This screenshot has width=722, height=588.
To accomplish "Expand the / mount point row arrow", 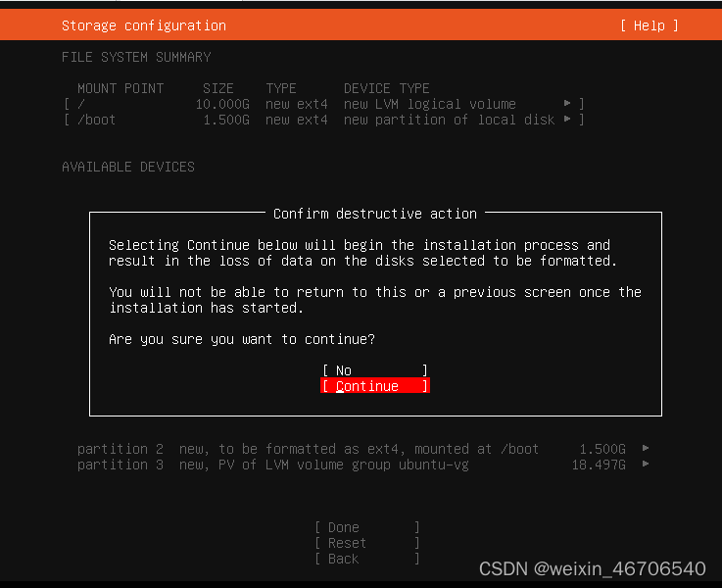I will click(567, 104).
